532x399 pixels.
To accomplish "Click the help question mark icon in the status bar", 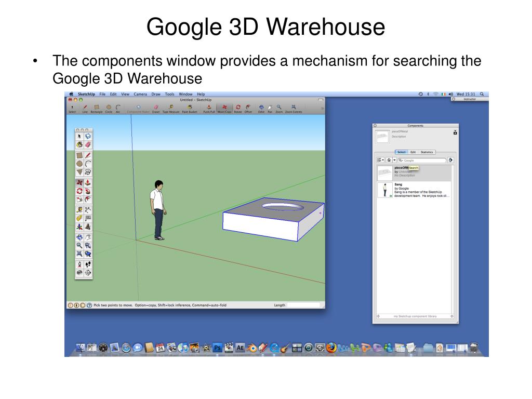I will pos(89,305).
